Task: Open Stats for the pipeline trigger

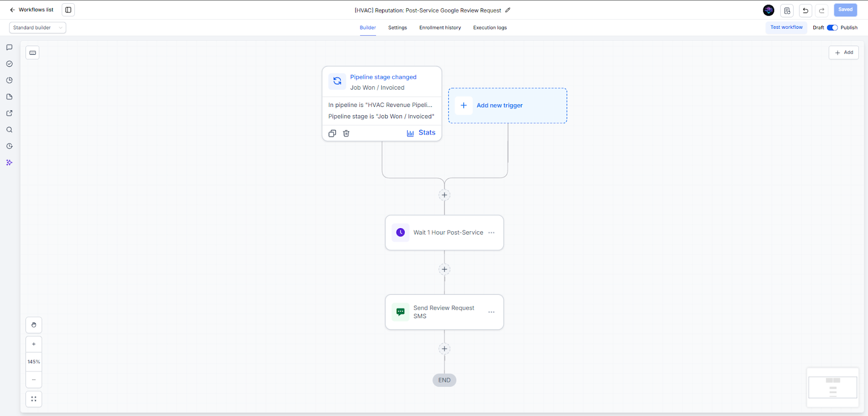Action: click(421, 133)
